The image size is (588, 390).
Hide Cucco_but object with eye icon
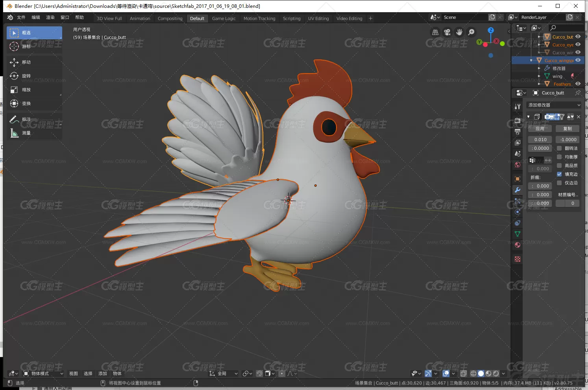click(x=578, y=37)
